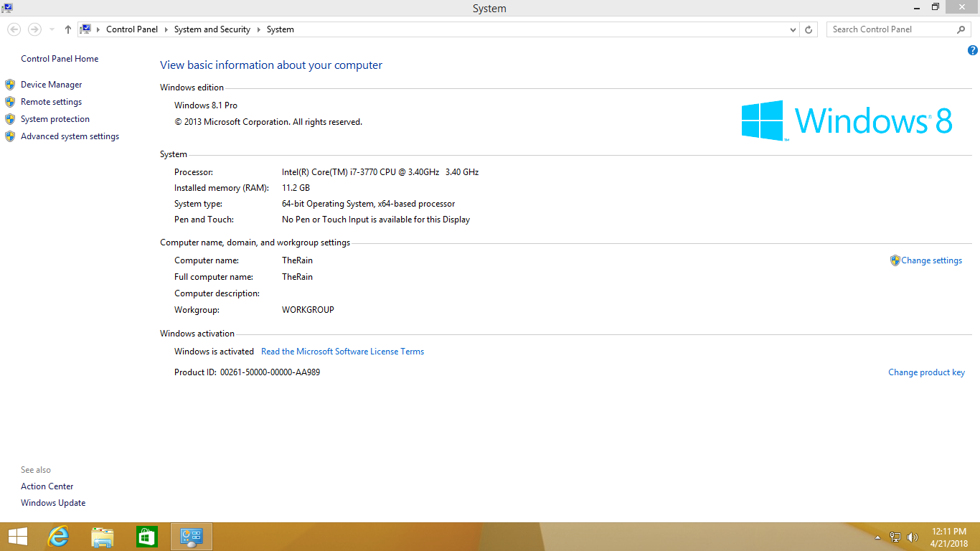This screenshot has width=980, height=551.
Task: Restore down the System window
Action: pos(936,7)
